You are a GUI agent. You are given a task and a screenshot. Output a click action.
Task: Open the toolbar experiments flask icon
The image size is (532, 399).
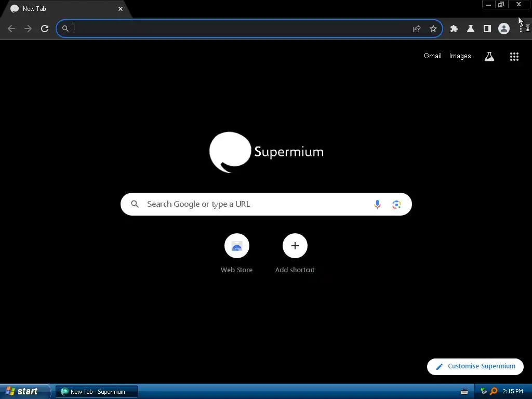pyautogui.click(x=471, y=29)
